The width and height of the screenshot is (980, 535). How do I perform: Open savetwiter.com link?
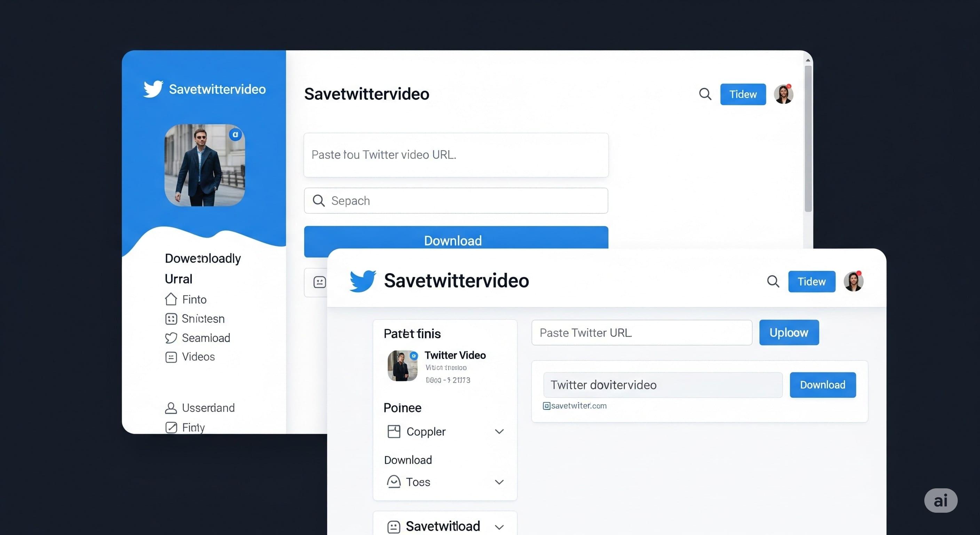coord(579,406)
